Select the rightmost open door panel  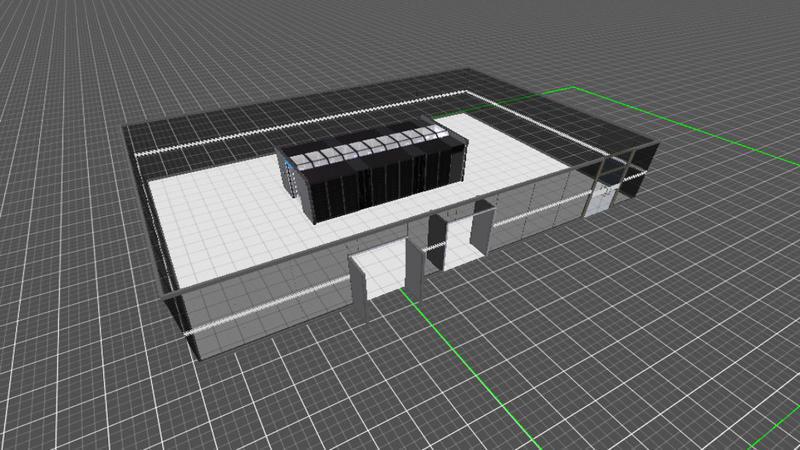tap(482, 228)
